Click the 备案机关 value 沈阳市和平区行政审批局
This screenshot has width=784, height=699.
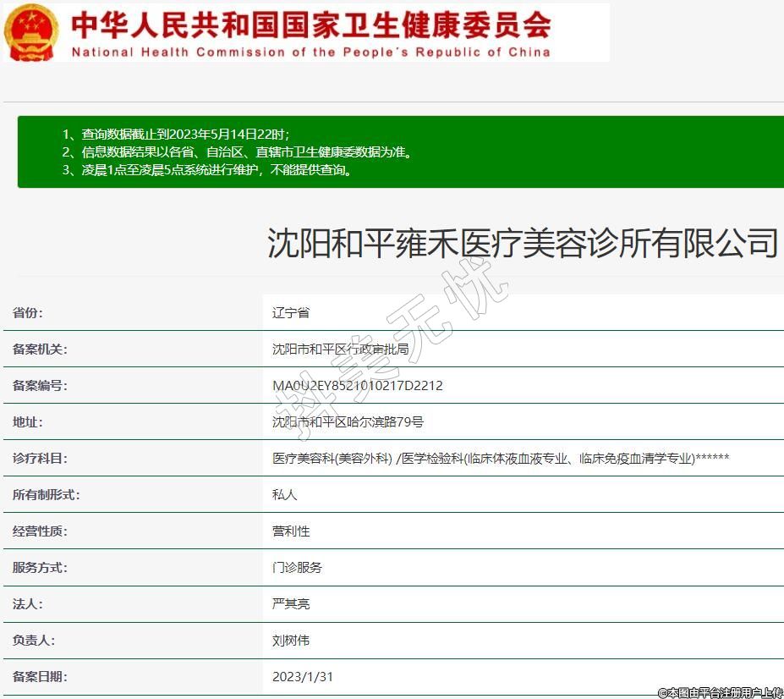coord(340,349)
